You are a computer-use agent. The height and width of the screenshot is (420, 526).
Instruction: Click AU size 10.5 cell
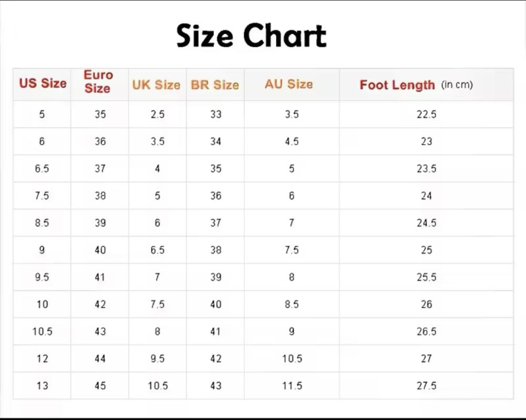[292, 358]
